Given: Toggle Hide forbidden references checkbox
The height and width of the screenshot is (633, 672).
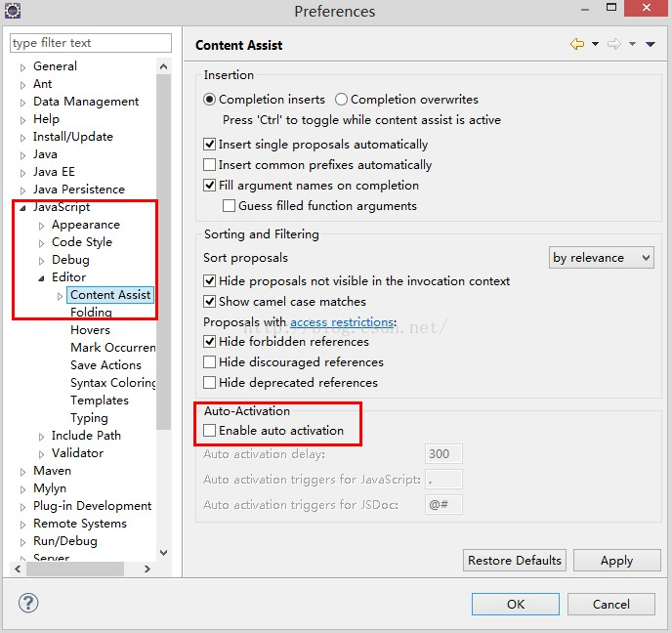Looking at the screenshot, I should (x=209, y=342).
